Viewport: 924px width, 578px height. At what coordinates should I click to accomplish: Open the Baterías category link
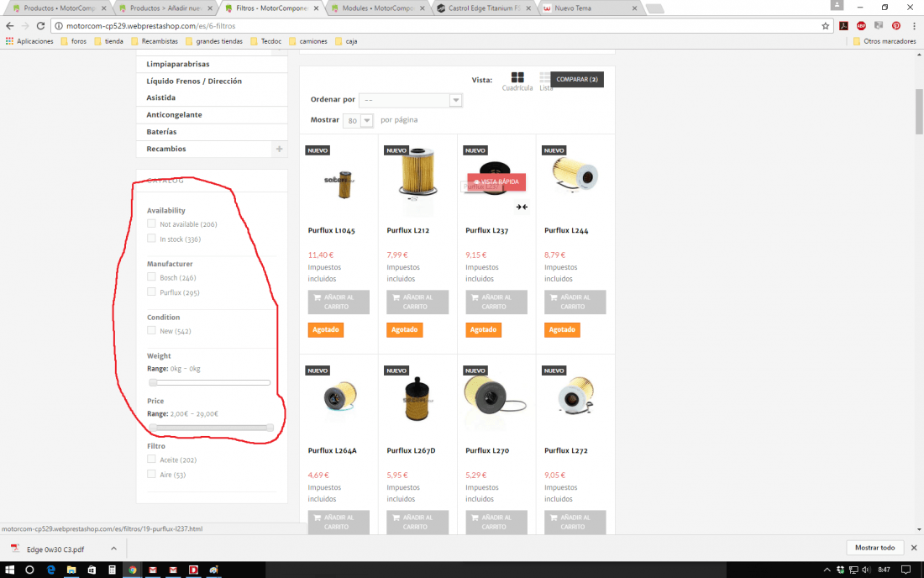click(161, 132)
